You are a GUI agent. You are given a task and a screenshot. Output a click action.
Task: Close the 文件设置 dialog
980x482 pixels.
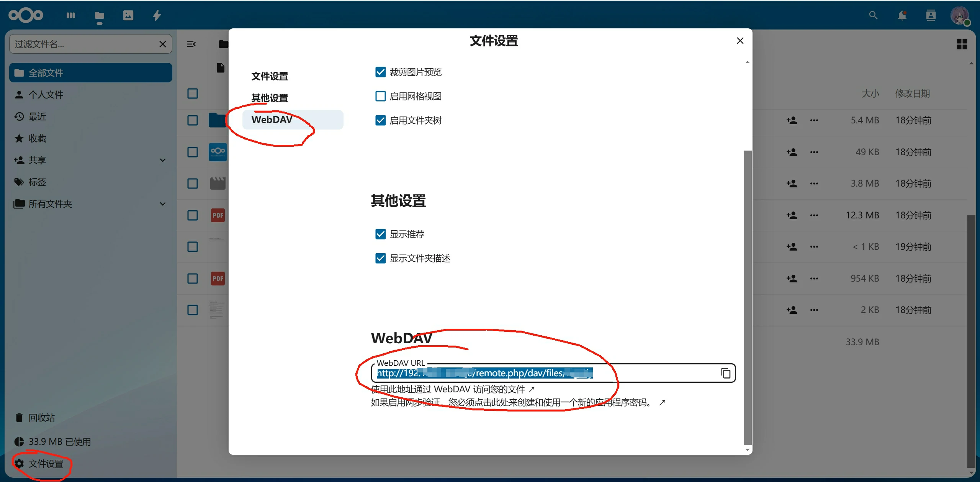[740, 41]
